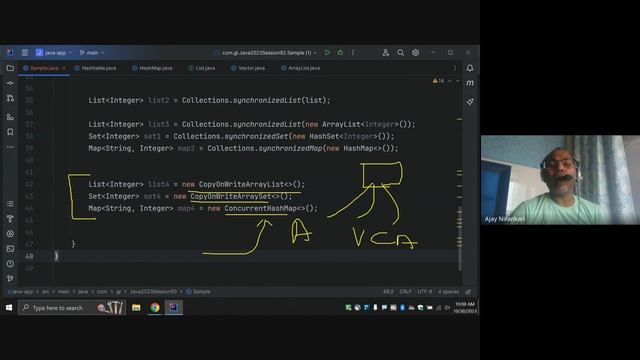Open the Code With Me icon
This screenshot has height=360, width=640.
(386, 53)
